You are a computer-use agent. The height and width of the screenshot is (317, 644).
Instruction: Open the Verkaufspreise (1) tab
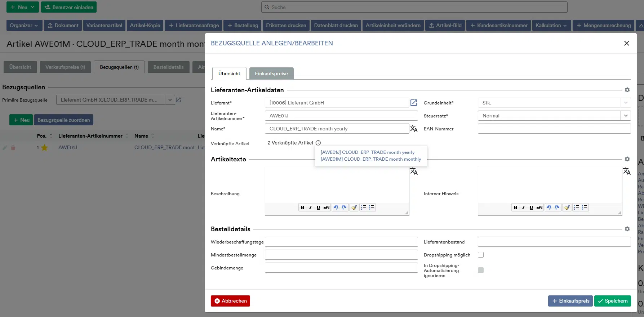pos(65,67)
